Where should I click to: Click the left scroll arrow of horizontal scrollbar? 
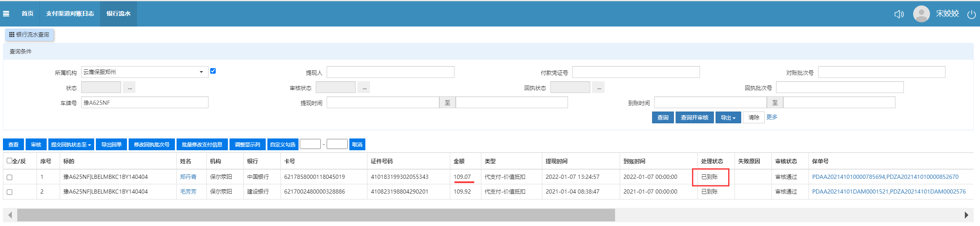[10, 215]
